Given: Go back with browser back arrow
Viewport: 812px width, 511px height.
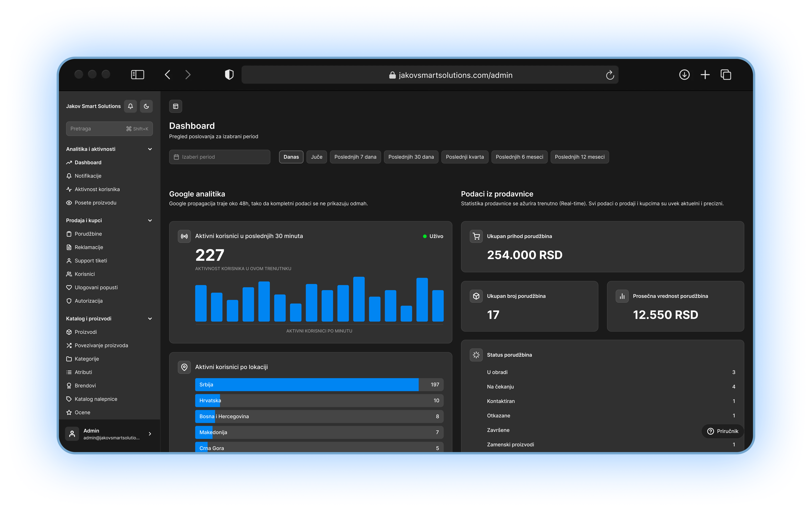Looking at the screenshot, I should [x=168, y=74].
